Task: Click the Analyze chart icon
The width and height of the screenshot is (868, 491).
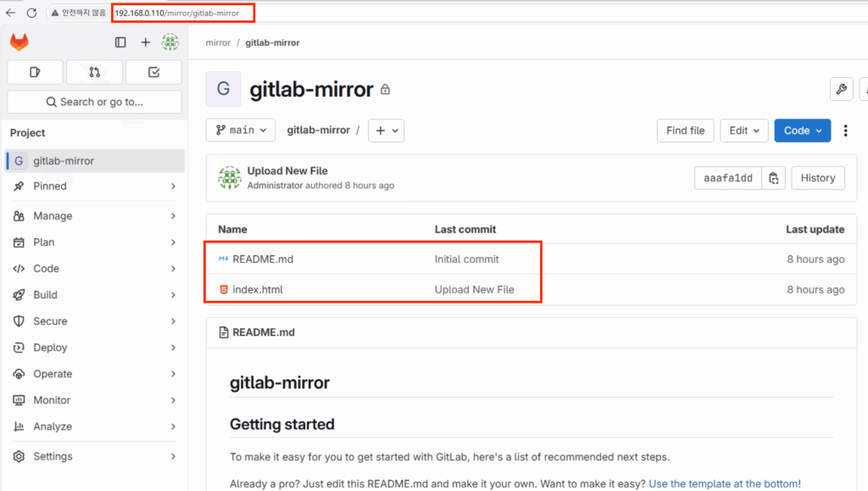Action: pos(19,427)
